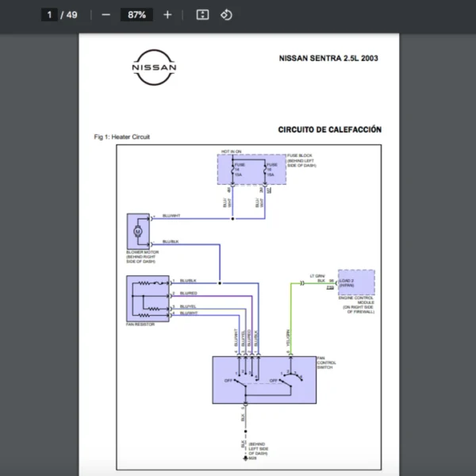Click the left OFF switch contact label
The height and width of the screenshot is (476, 476).
click(228, 380)
